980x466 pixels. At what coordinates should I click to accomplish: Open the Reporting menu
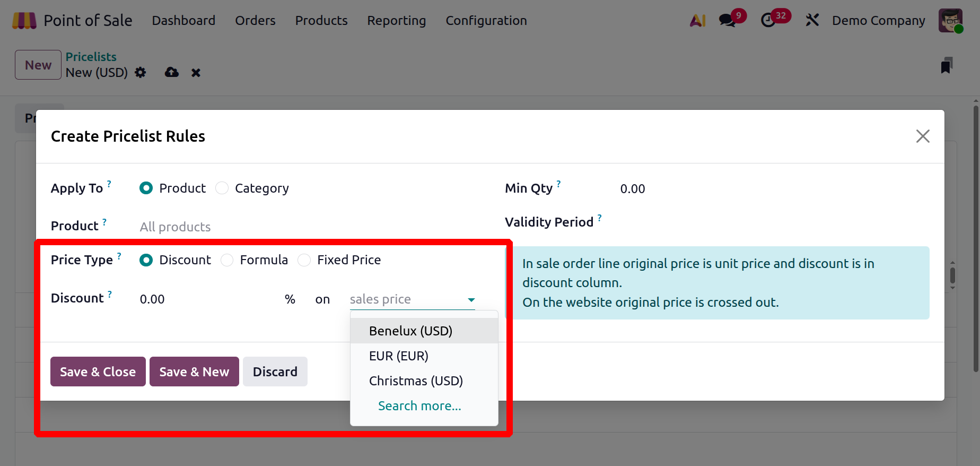pos(396,21)
